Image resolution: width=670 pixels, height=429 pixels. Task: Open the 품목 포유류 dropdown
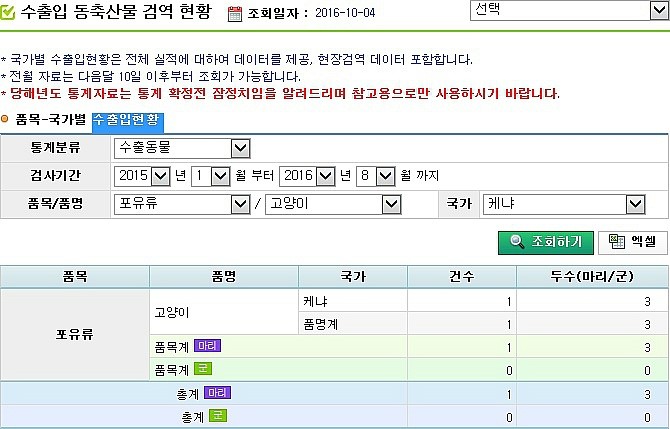point(182,204)
